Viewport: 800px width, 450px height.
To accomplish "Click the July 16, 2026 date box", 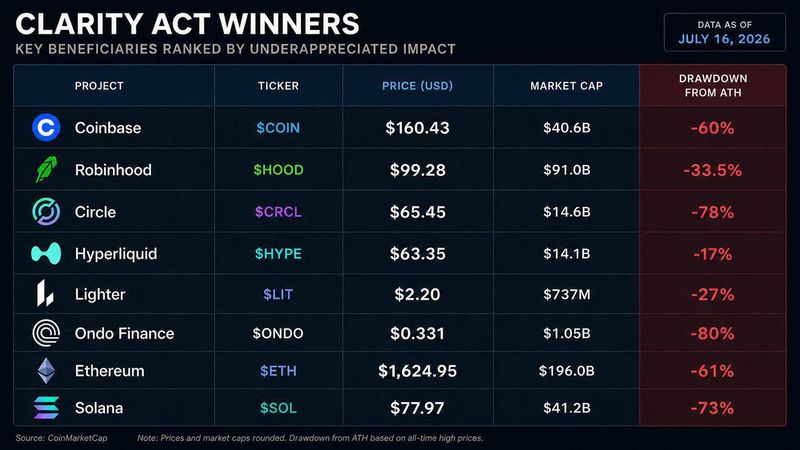I will 724,32.
